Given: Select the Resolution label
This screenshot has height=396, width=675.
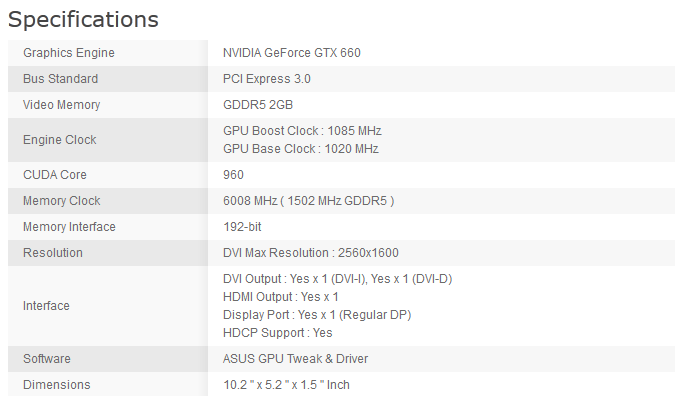Looking at the screenshot, I should (x=53, y=253).
